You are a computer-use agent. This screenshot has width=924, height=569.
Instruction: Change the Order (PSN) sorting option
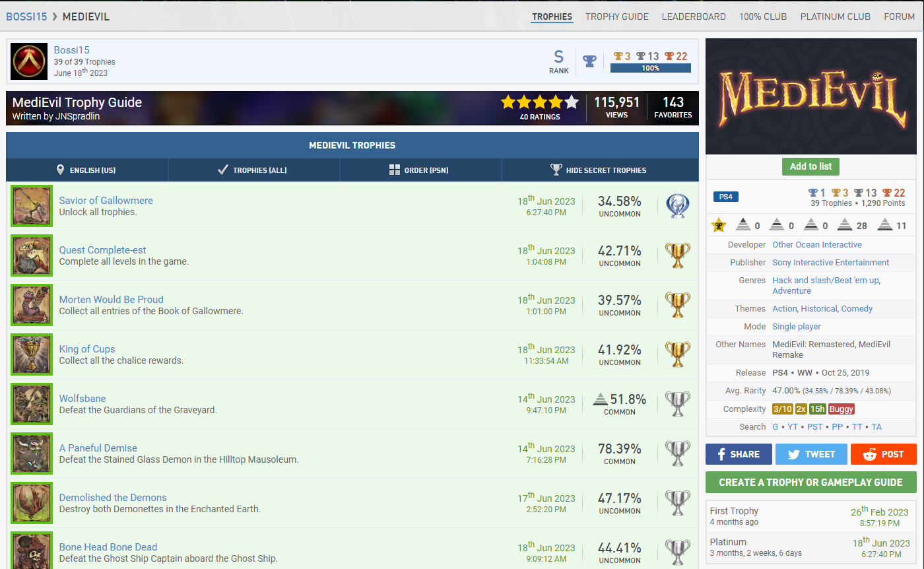[420, 170]
